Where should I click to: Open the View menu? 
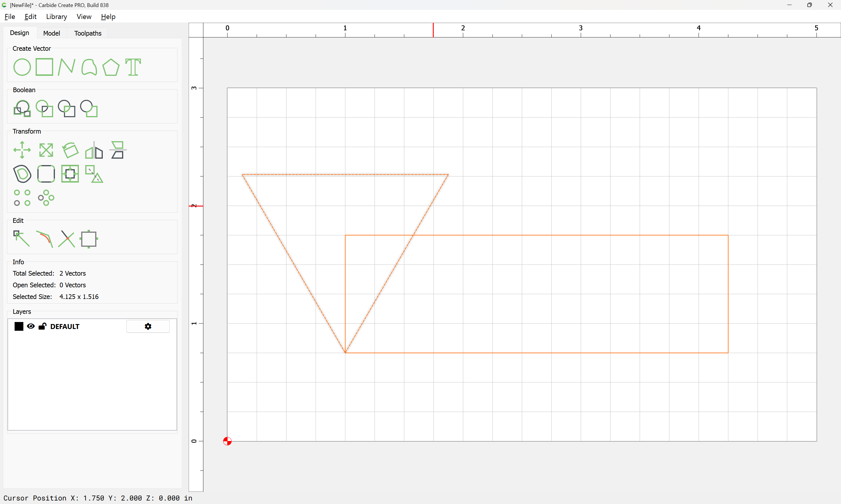pyautogui.click(x=84, y=17)
